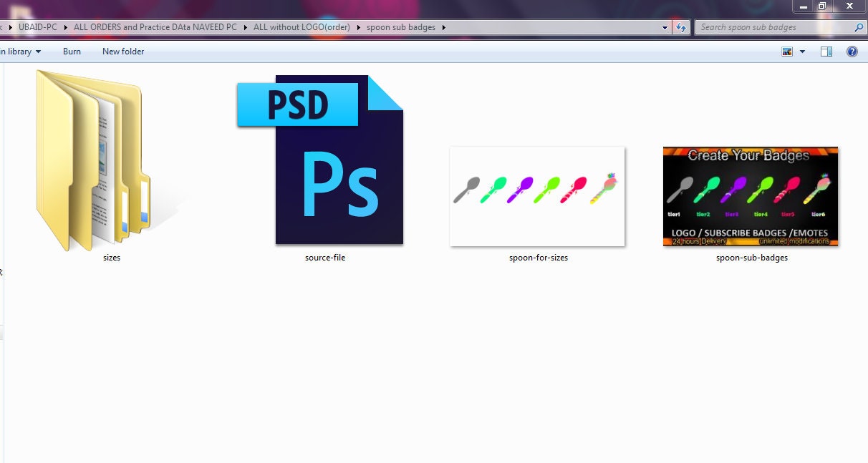Open the spoon-sub-badges image

(750, 197)
